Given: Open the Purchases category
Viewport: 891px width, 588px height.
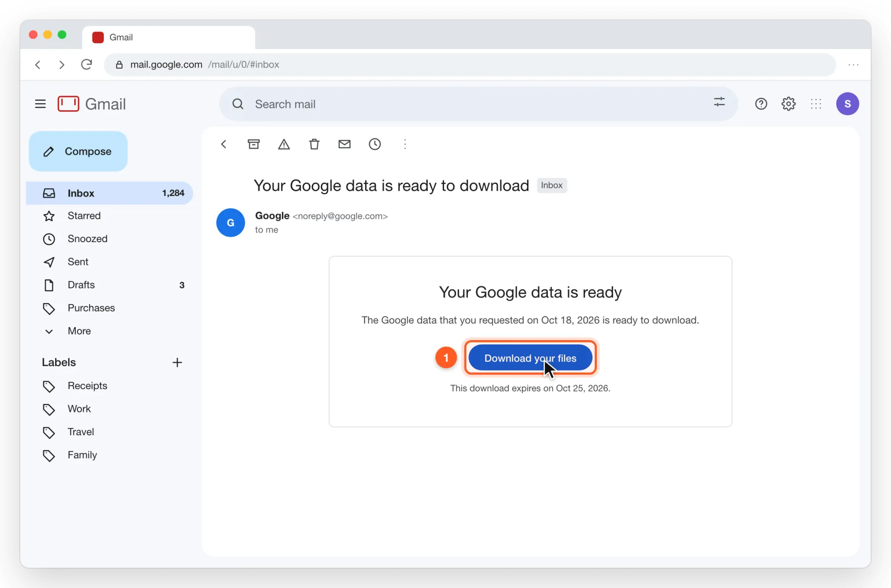Looking at the screenshot, I should point(109,308).
